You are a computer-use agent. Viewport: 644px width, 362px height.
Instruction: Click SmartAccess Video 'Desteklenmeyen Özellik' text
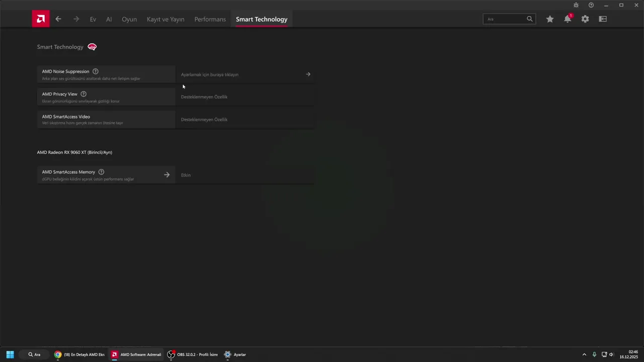(204, 120)
